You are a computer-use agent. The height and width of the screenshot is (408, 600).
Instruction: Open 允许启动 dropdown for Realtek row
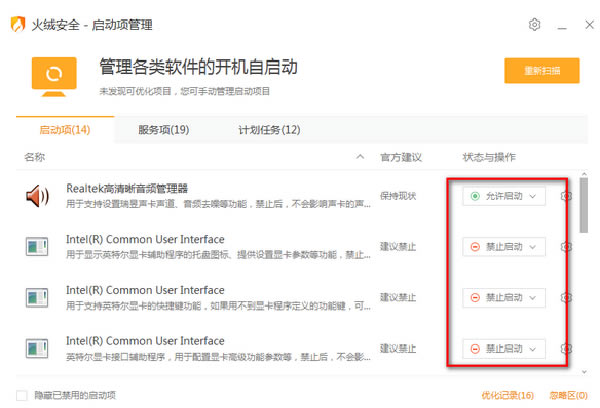(504, 196)
